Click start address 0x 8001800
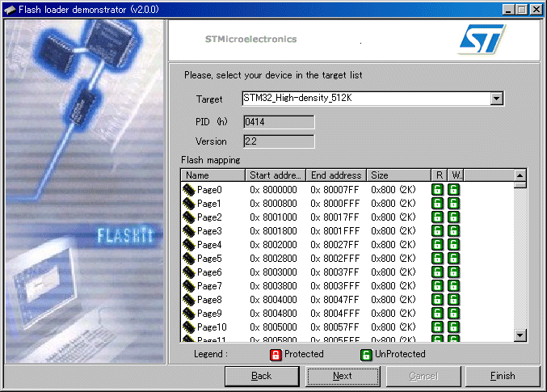The image size is (547, 392). (x=273, y=231)
